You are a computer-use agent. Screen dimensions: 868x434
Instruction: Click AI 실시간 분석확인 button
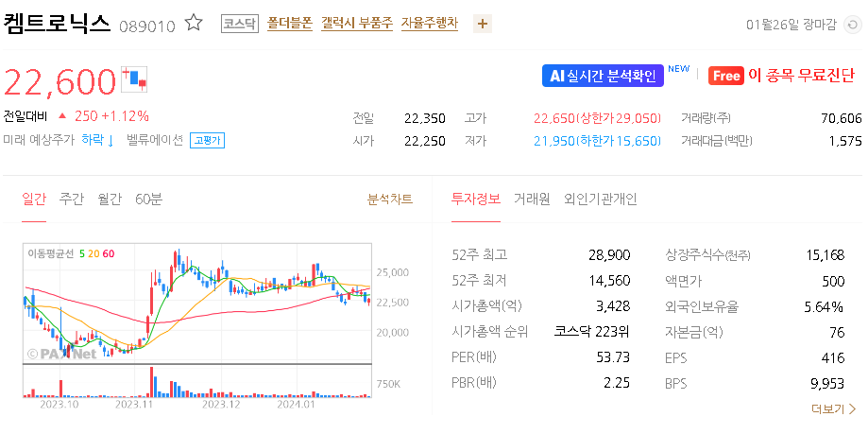coord(603,76)
